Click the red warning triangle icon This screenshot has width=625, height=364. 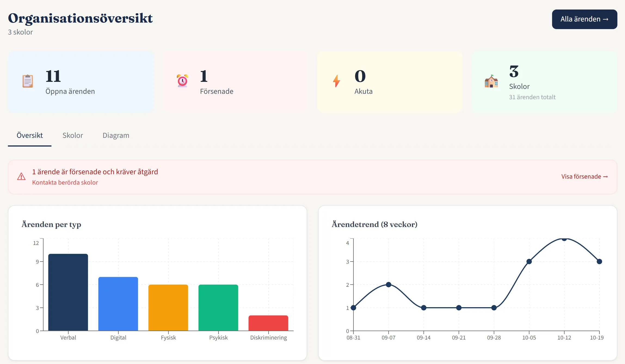click(21, 177)
